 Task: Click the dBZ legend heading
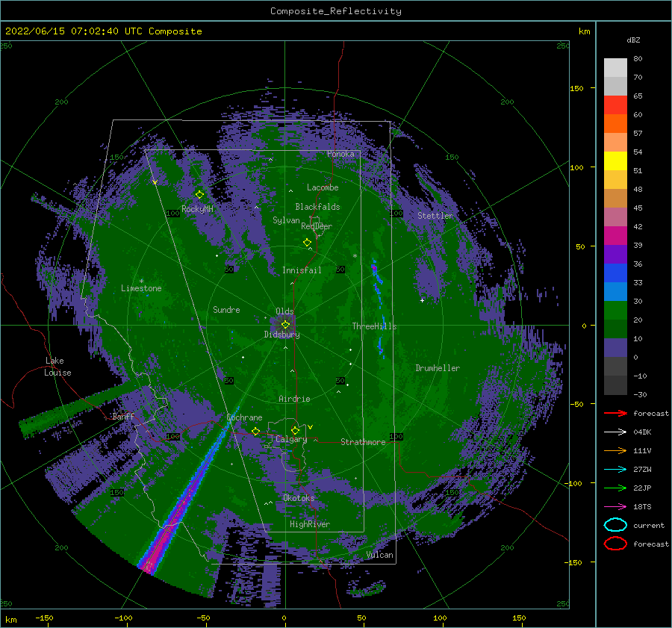point(633,40)
